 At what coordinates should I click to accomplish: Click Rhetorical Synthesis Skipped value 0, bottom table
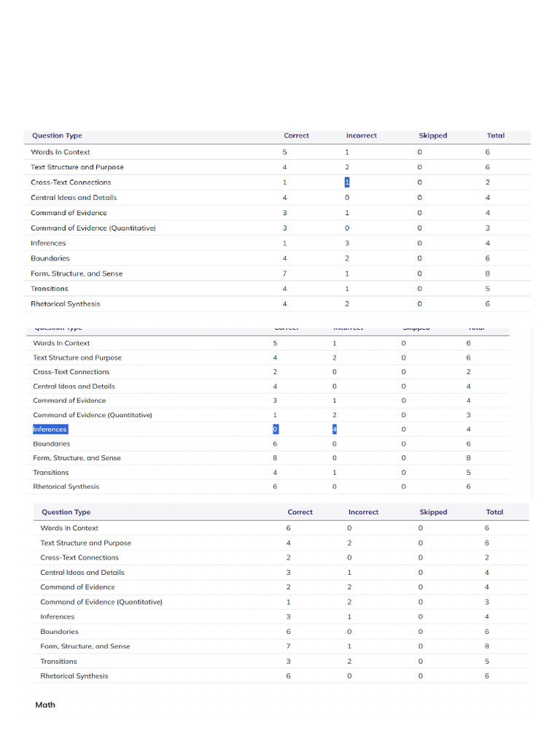[x=421, y=676]
